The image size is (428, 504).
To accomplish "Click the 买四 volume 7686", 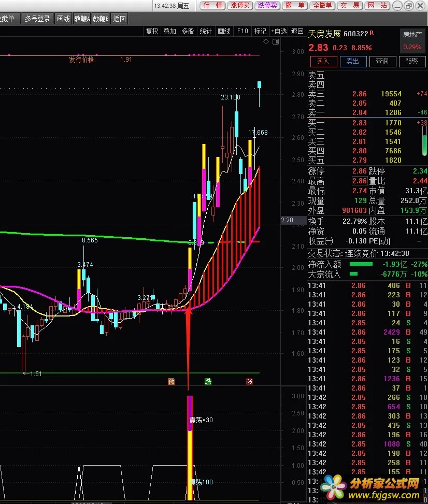I will click(393, 151).
